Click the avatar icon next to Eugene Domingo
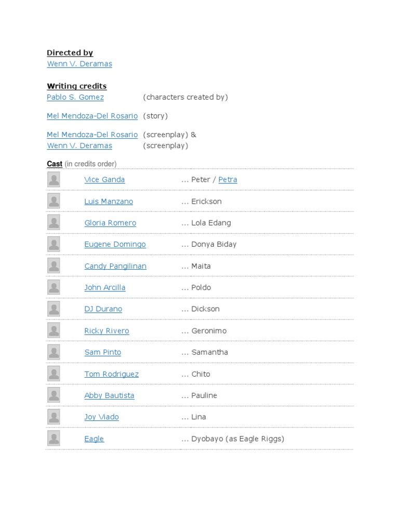The height and width of the screenshot is (532, 399). point(54,244)
